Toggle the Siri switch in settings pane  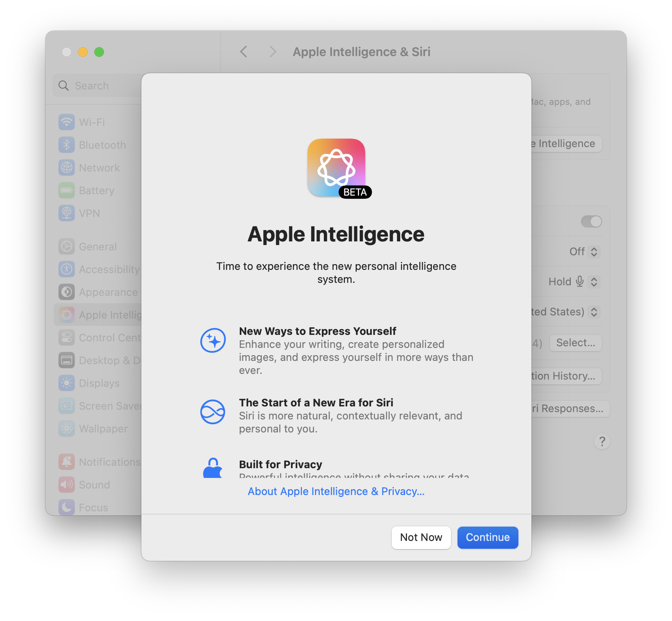[x=591, y=221]
